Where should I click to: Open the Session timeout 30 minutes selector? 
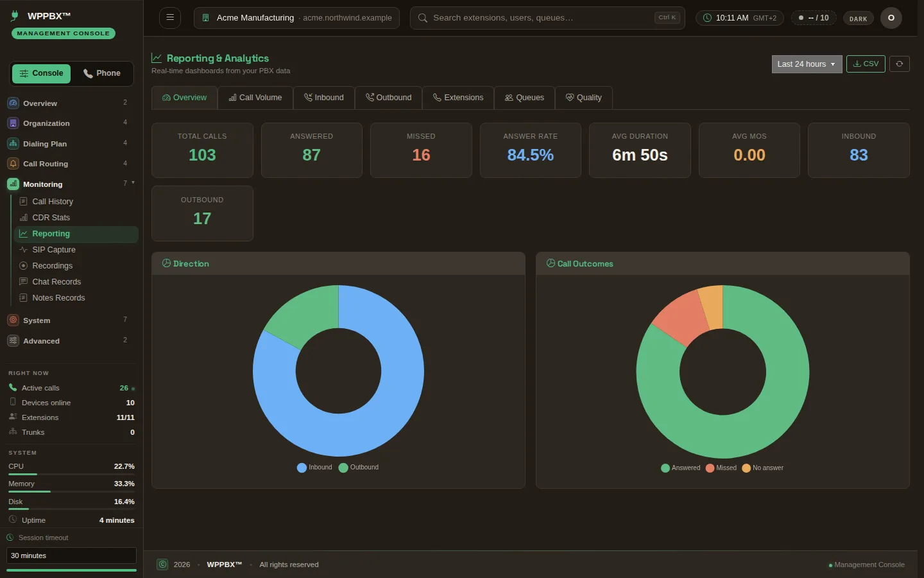coord(71,556)
